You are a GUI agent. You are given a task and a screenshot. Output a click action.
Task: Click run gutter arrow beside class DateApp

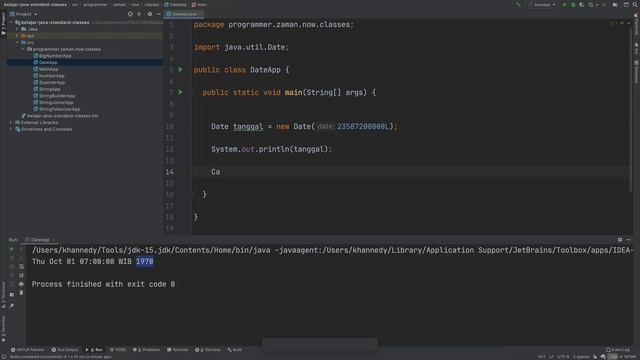180,70
